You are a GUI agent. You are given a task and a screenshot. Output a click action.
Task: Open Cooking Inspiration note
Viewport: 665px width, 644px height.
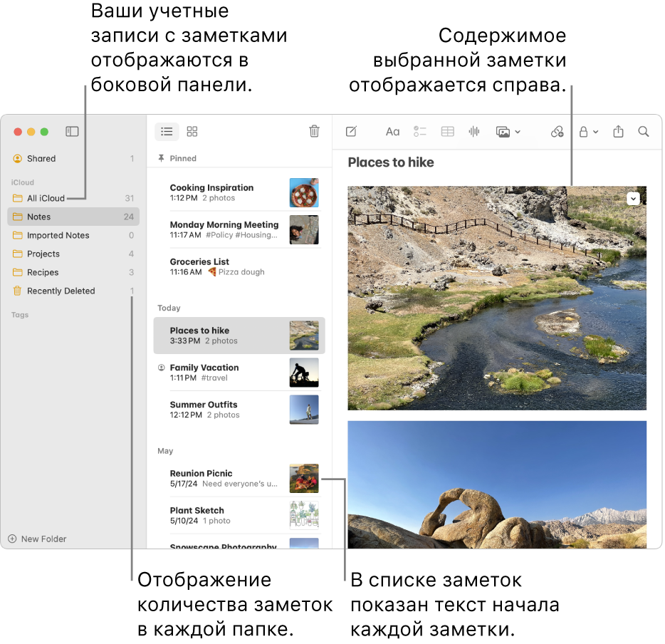click(x=239, y=192)
